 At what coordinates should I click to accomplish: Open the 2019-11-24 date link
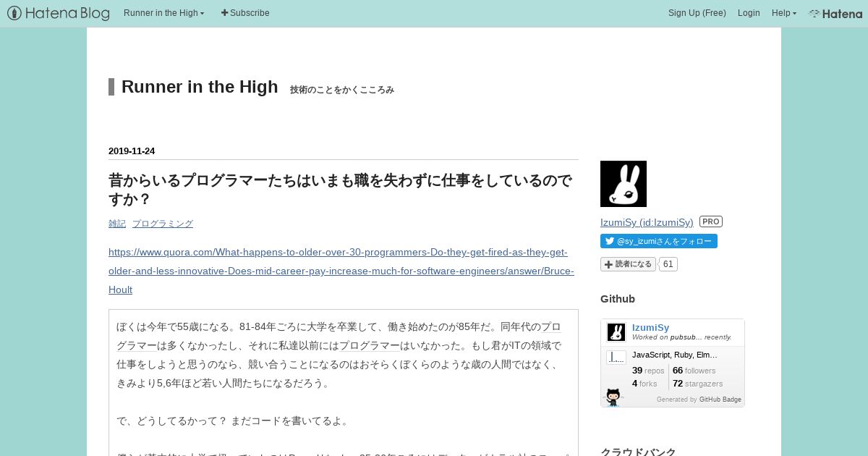point(132,151)
